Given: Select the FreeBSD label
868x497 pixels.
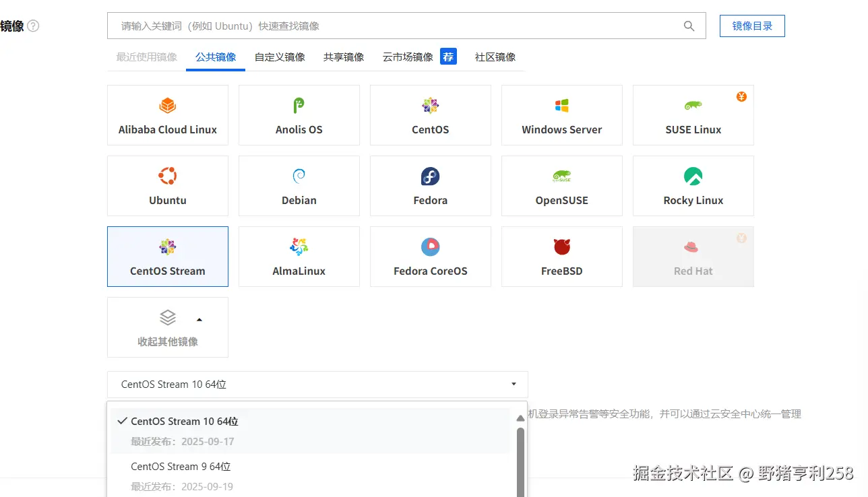Looking at the screenshot, I should 562,271.
